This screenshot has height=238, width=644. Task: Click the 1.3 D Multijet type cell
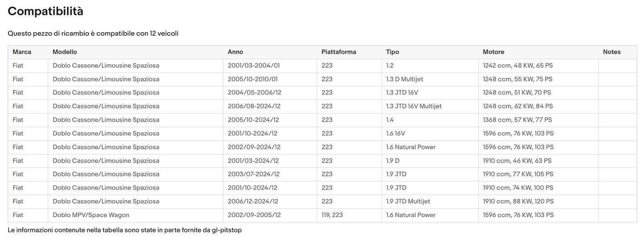coord(405,79)
